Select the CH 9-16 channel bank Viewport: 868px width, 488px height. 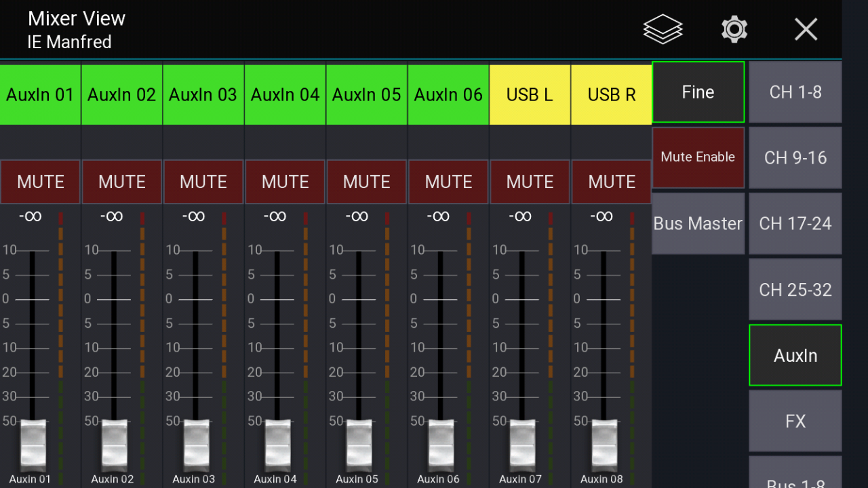tap(795, 157)
